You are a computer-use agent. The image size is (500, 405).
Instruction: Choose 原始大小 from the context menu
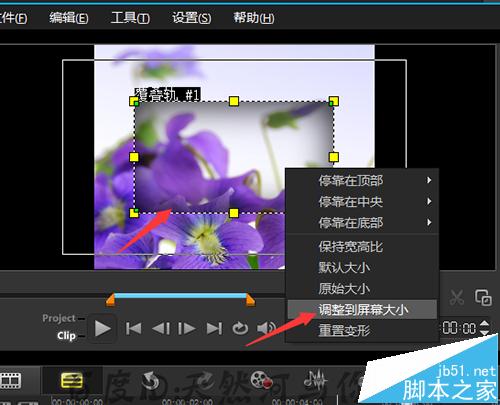pos(362,289)
